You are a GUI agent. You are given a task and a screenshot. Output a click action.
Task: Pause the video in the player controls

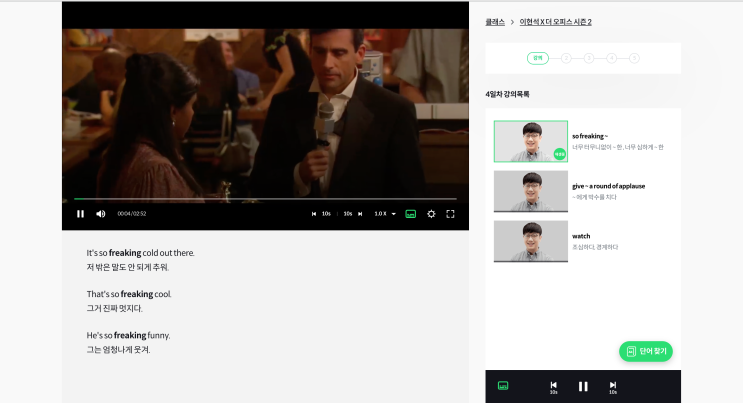coord(81,214)
